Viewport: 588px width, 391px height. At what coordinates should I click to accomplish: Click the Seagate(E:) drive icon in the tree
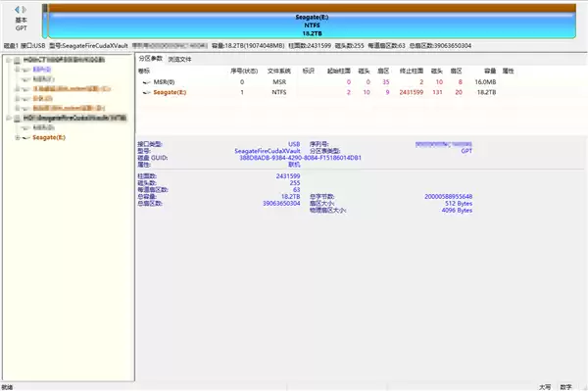coord(25,138)
